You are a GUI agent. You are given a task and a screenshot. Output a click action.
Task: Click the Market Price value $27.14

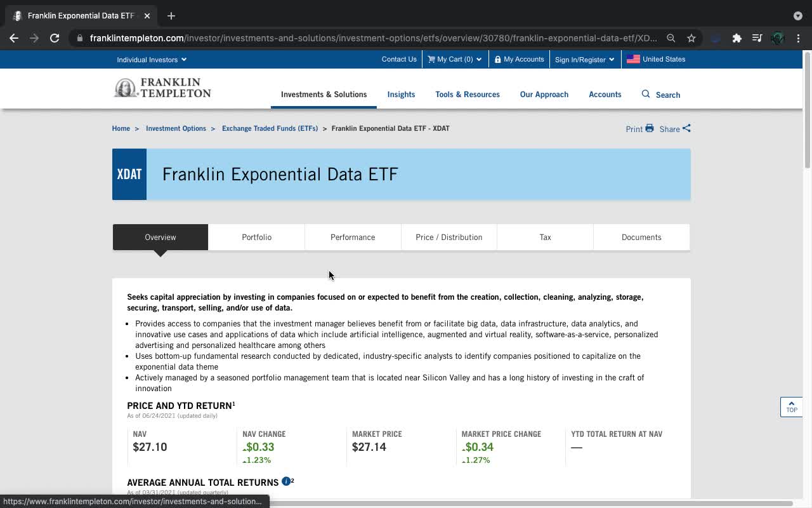coord(369,447)
